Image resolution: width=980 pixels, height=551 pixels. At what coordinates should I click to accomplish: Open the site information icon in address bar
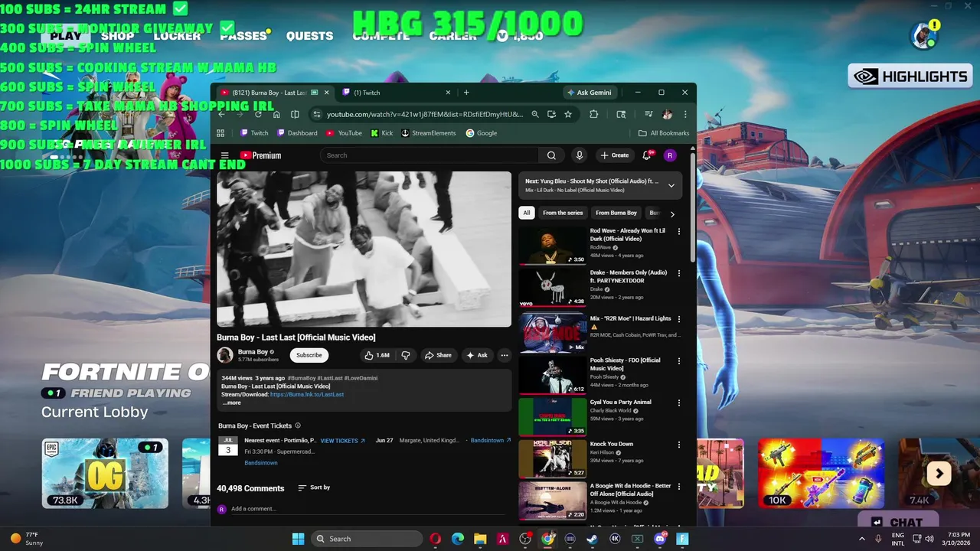pos(316,114)
